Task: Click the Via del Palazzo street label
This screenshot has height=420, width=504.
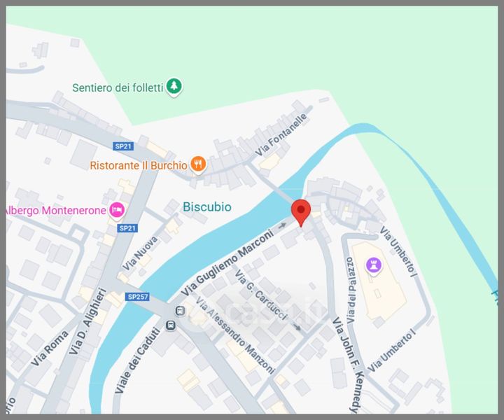Action: coord(351,290)
